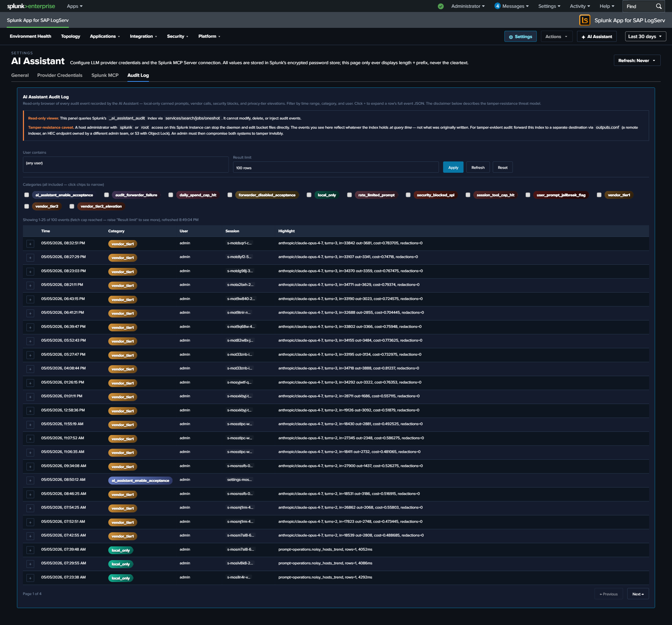
Task: Click the Reset button
Action: click(502, 167)
